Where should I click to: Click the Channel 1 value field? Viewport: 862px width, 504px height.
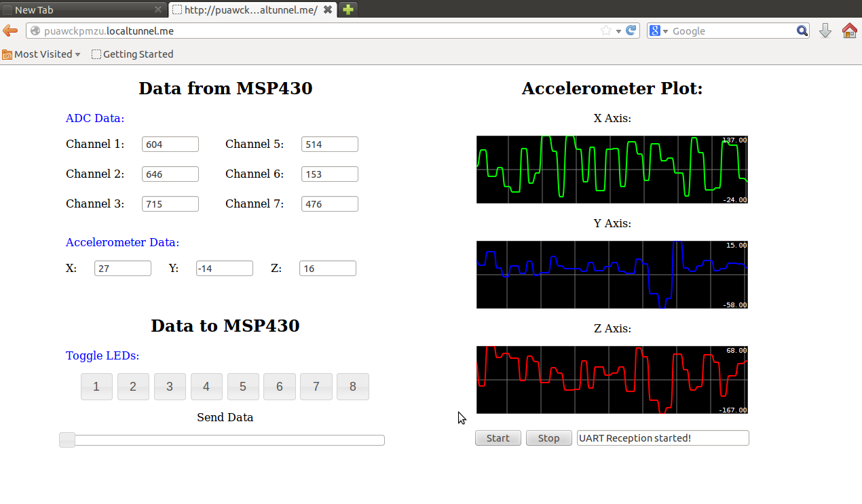[x=170, y=144]
